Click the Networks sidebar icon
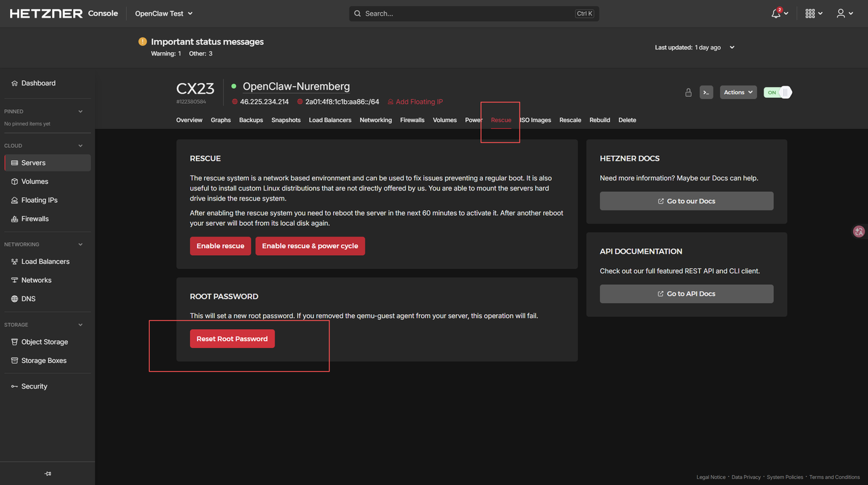This screenshot has height=485, width=868. (x=15, y=280)
